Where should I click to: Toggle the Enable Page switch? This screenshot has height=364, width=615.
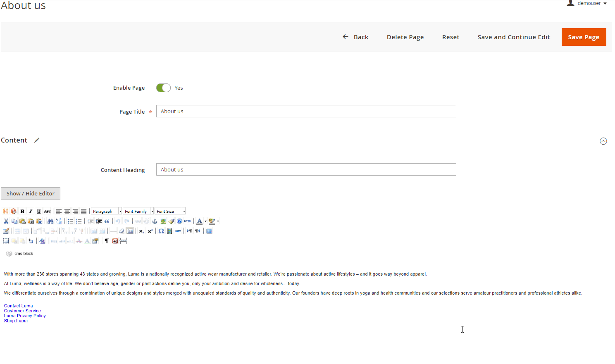tap(163, 88)
